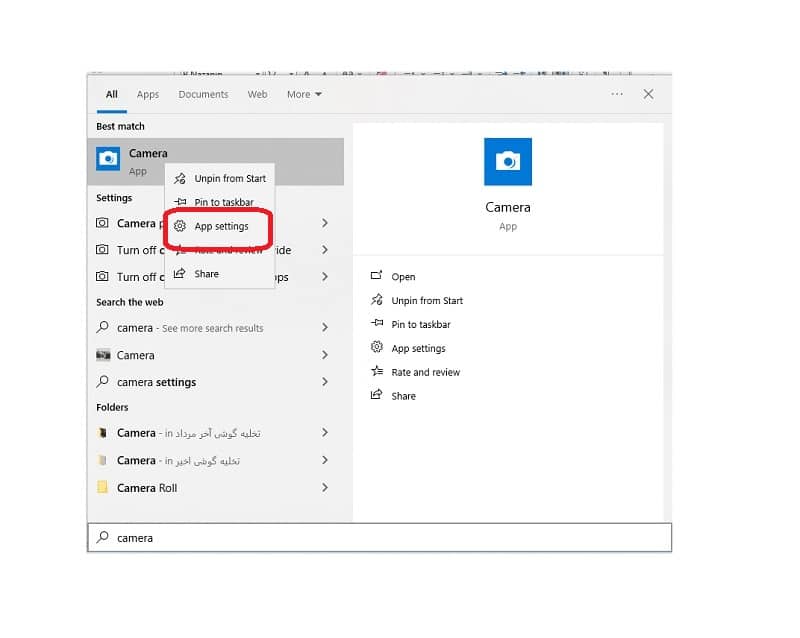Click the Open icon in preview pane
This screenshot has width=800, height=638.
tap(377, 276)
